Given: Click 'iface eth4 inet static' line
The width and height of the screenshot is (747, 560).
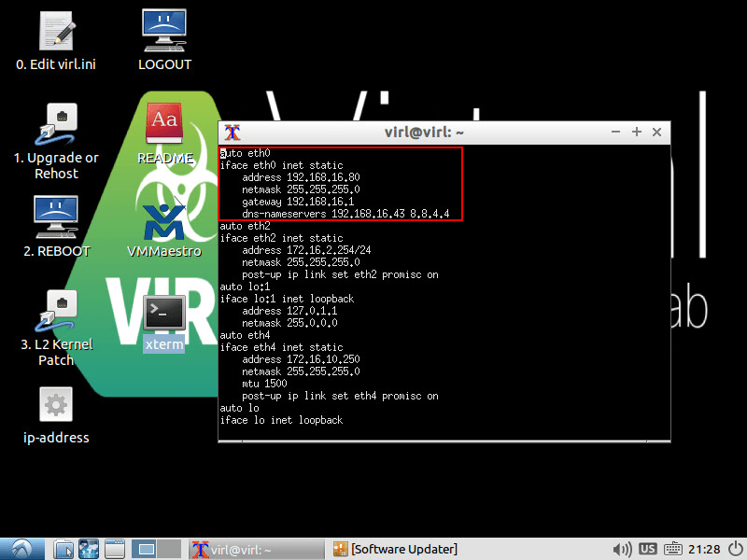Looking at the screenshot, I should pos(282,347).
